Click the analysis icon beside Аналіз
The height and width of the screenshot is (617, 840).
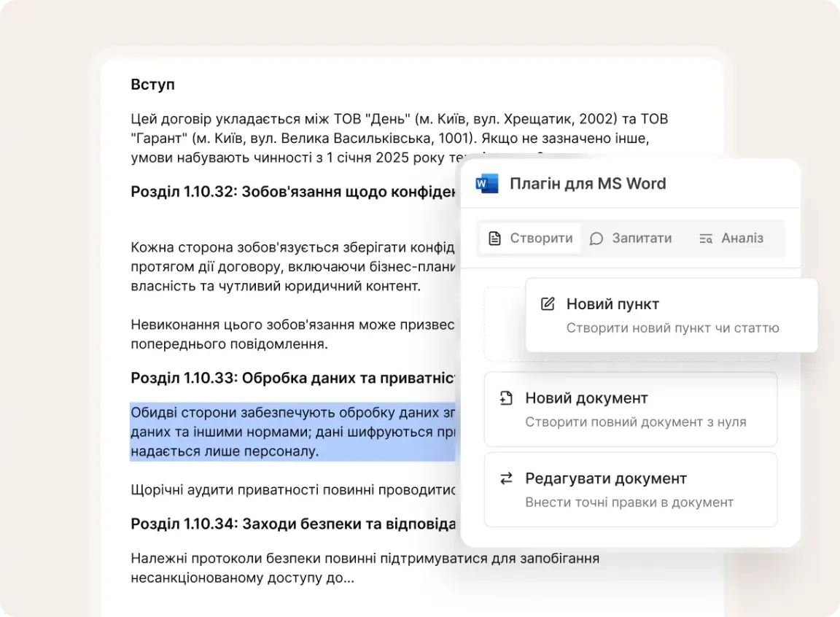point(705,238)
